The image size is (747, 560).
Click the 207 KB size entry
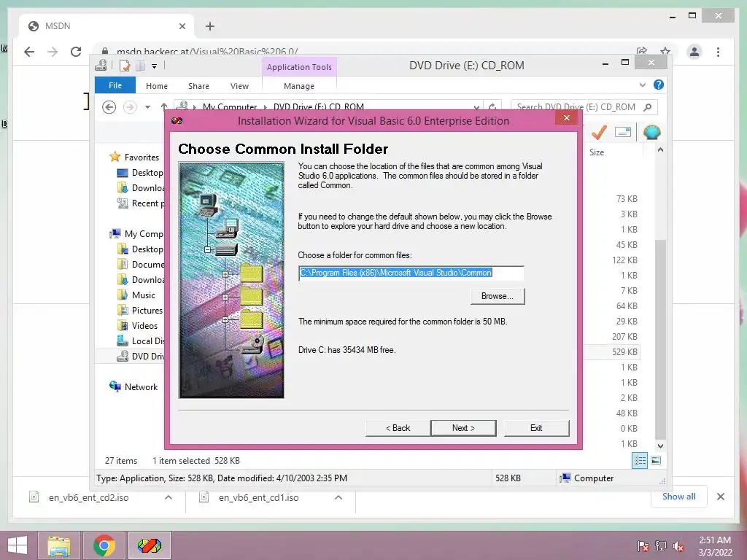pyautogui.click(x=624, y=337)
